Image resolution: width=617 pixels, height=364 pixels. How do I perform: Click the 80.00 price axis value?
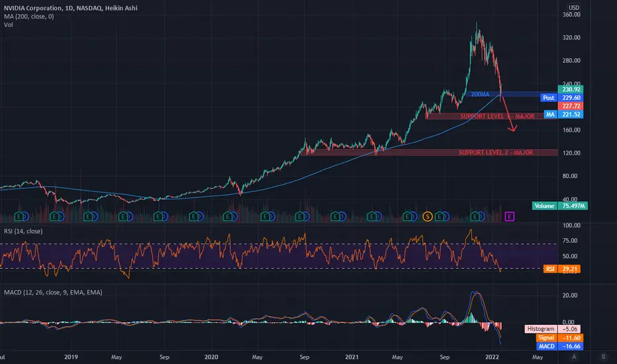pos(571,176)
